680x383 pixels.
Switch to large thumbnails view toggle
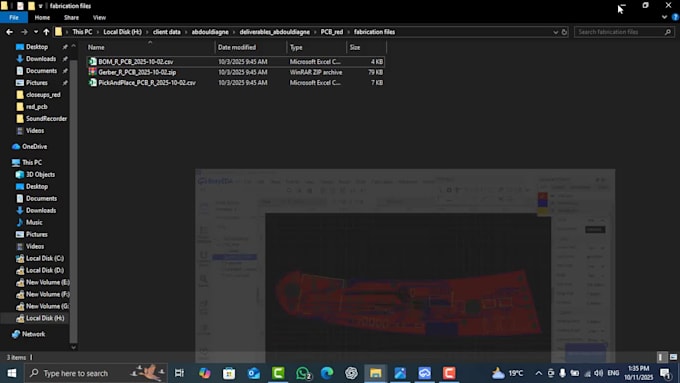673,357
